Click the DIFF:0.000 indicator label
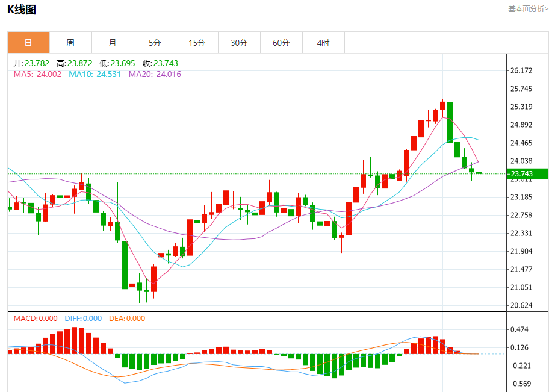555x392 pixels. (83, 319)
